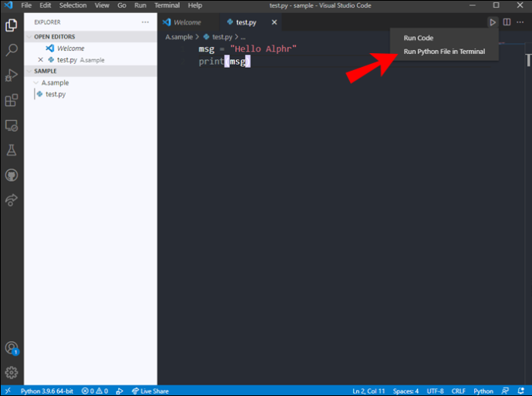Image resolution: width=532 pixels, height=396 pixels.
Task: Click errors and warnings count in status bar
Action: [x=95, y=391]
